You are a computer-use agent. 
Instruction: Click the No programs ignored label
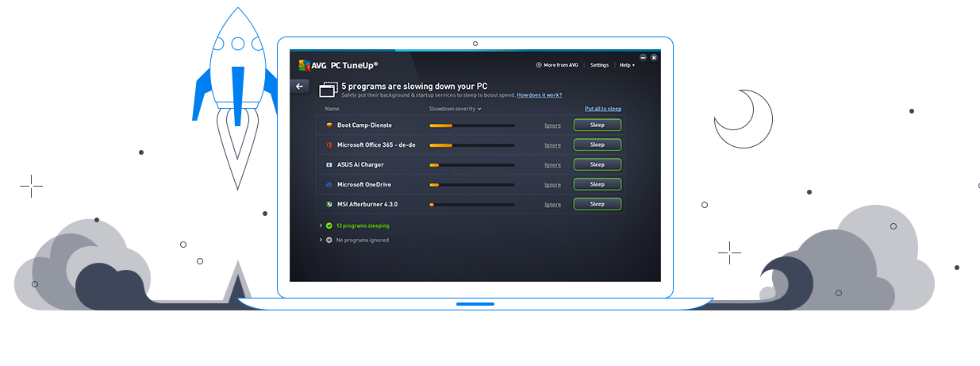[363, 240]
